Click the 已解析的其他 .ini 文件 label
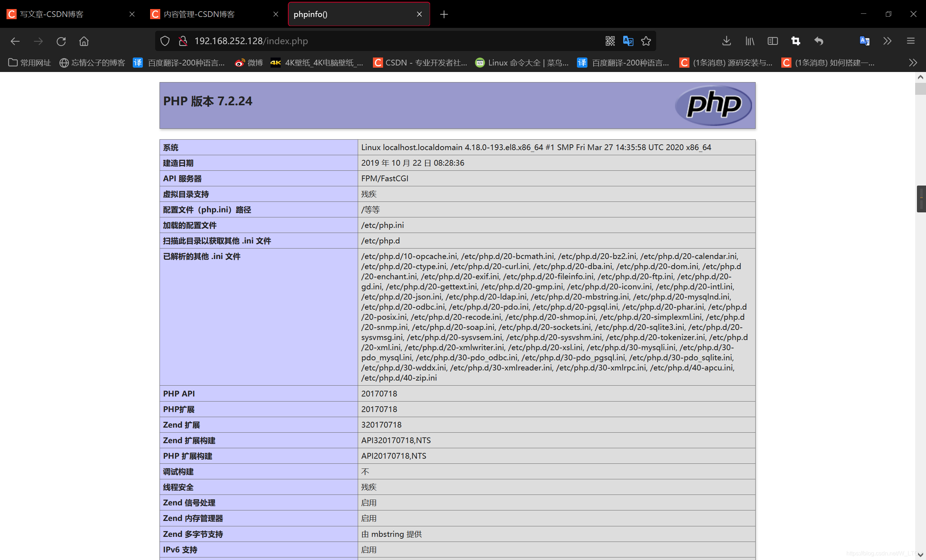This screenshot has width=926, height=560. click(x=201, y=256)
